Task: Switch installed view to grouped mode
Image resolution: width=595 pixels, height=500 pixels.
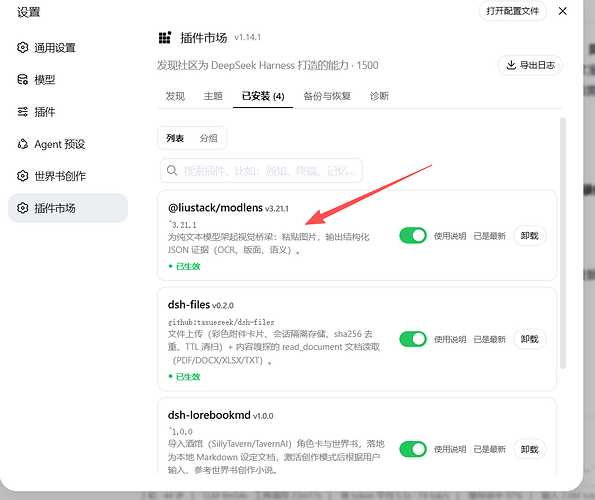Action: click(208, 138)
